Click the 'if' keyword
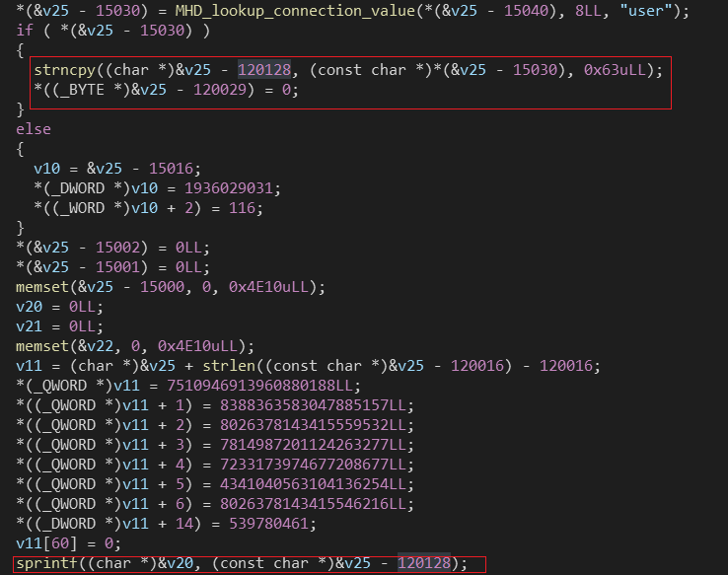Viewport: 728px width, 575px height. click(25, 31)
